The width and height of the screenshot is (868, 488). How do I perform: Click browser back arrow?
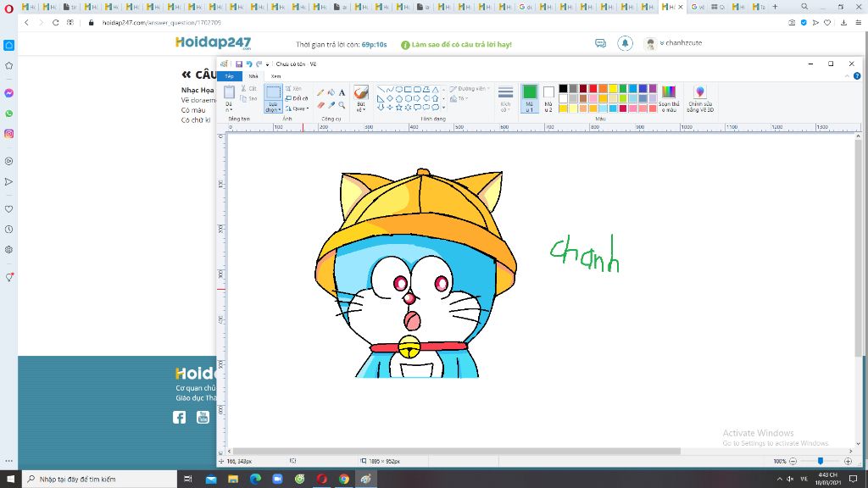click(x=26, y=23)
